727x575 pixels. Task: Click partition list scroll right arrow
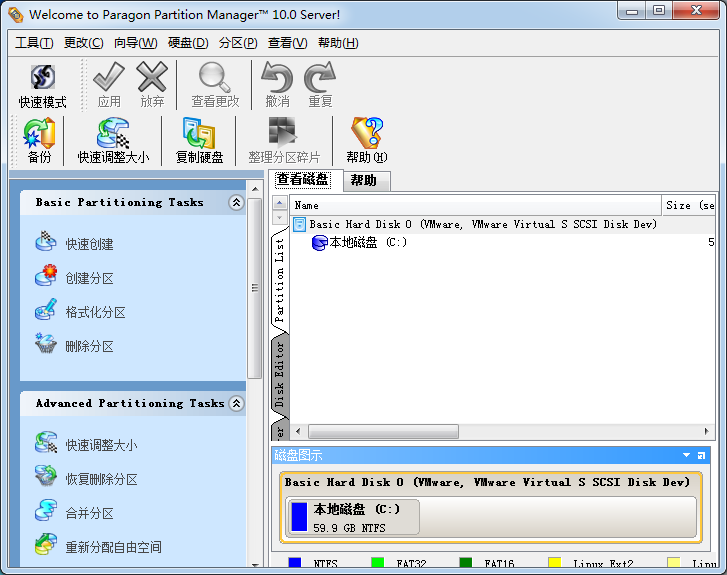(x=706, y=431)
